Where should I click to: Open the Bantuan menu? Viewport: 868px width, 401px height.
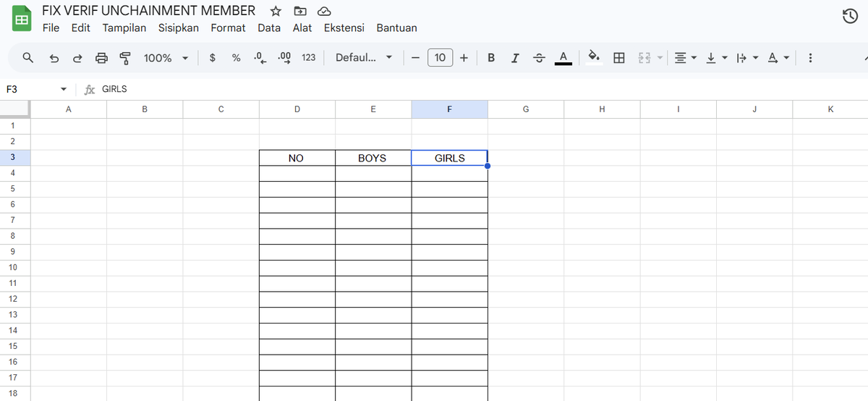pos(396,28)
